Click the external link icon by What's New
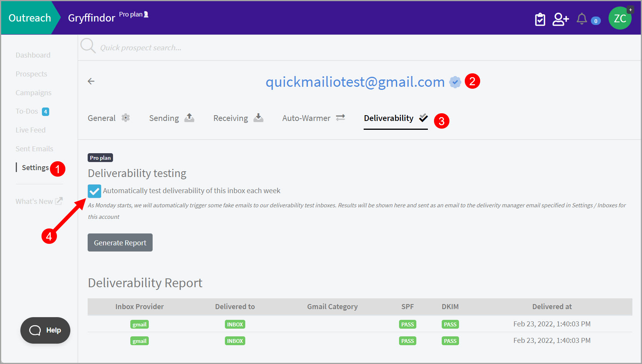This screenshot has height=364, width=642. click(x=59, y=201)
